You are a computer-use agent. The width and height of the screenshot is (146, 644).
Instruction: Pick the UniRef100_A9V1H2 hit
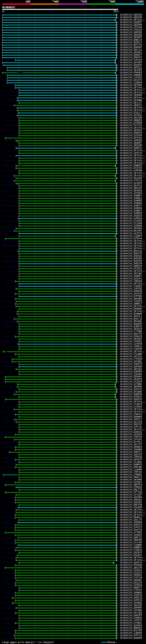click(131, 115)
